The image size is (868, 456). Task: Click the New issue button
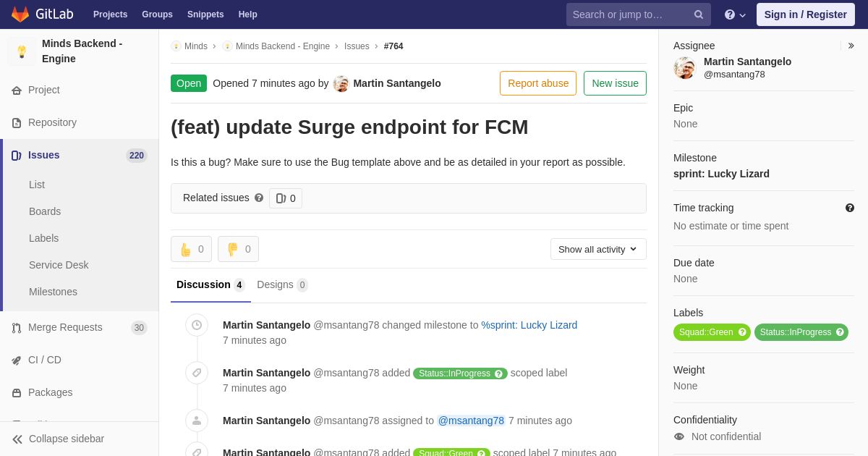click(x=615, y=83)
